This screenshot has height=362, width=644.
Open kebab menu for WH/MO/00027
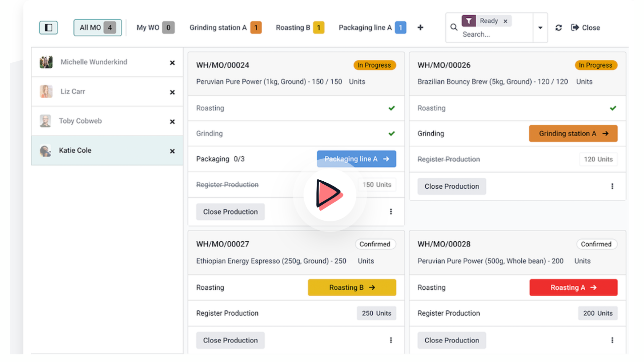[391, 340]
